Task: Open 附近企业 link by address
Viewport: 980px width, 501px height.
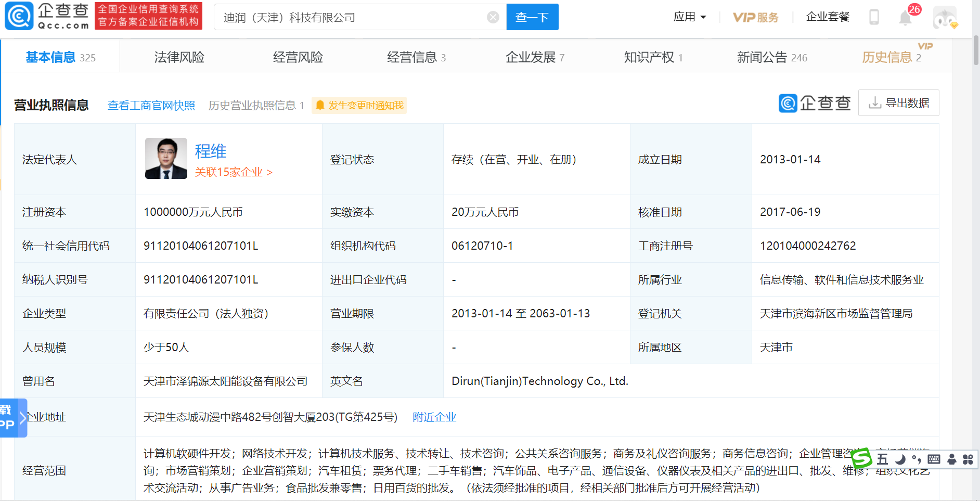Action: [x=434, y=417]
